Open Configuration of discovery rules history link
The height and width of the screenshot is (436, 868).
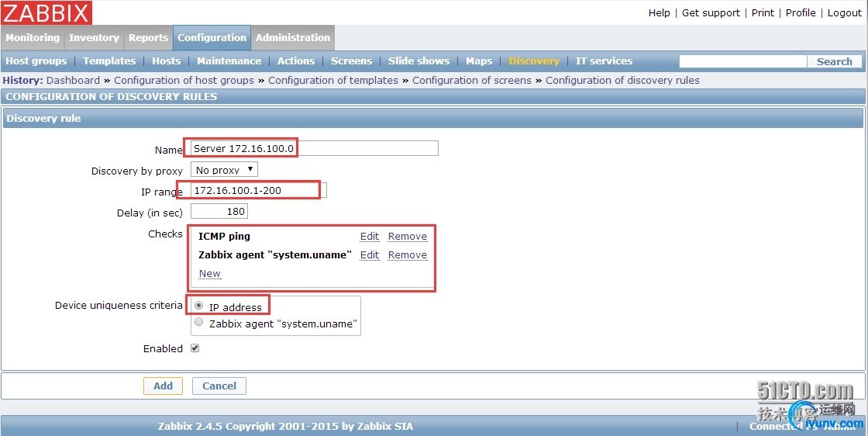click(623, 81)
